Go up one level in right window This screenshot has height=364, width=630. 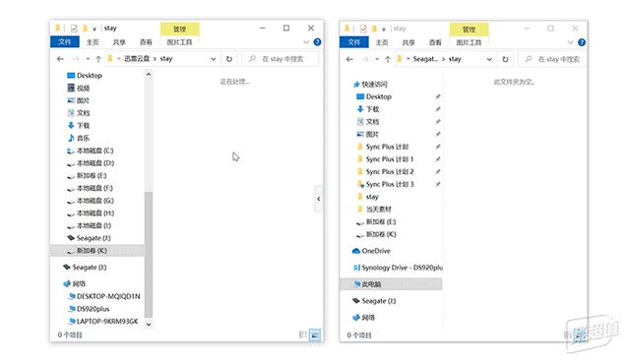pos(387,59)
